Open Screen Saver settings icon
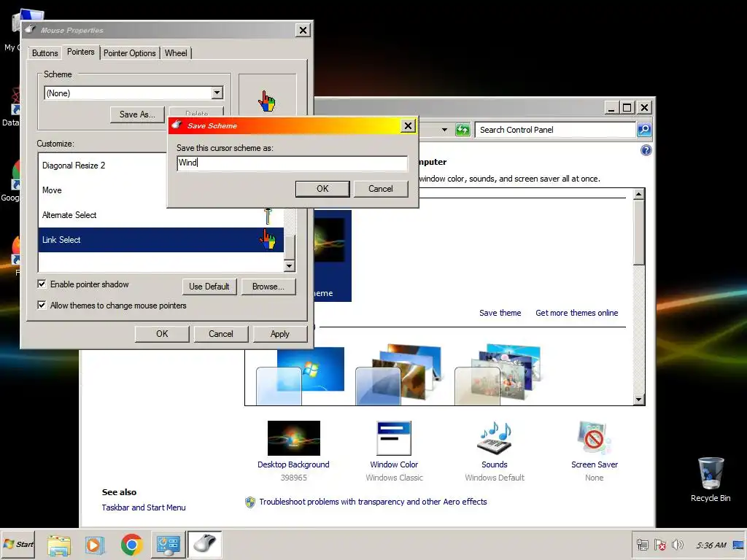This screenshot has height=560, width=747. [594, 437]
